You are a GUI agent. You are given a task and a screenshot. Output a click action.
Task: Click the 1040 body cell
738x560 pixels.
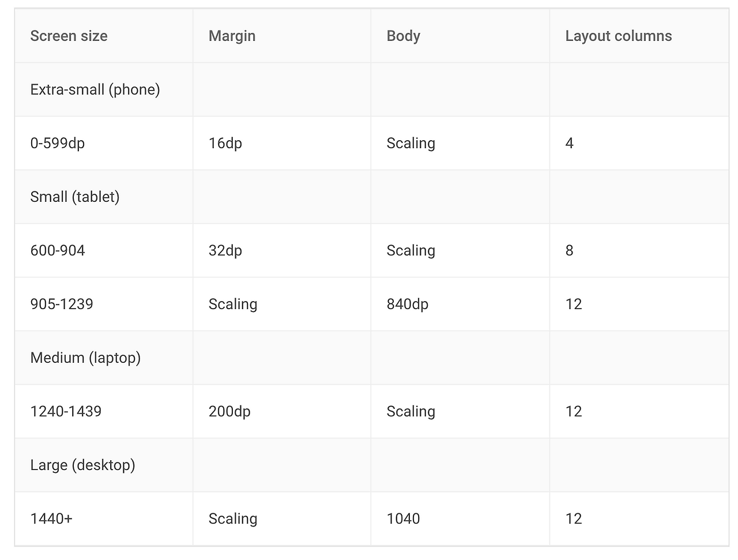[x=403, y=518]
